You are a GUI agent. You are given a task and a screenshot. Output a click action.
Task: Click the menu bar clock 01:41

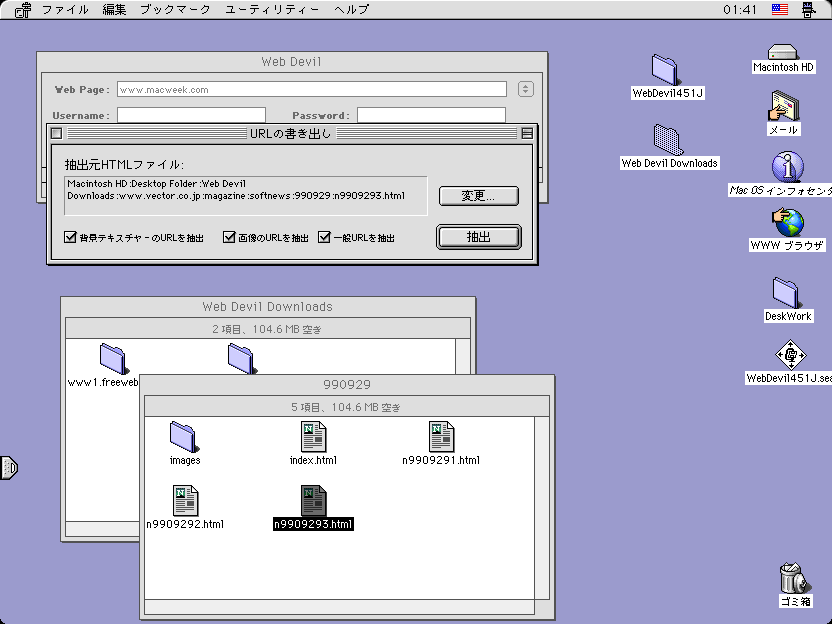(740, 10)
